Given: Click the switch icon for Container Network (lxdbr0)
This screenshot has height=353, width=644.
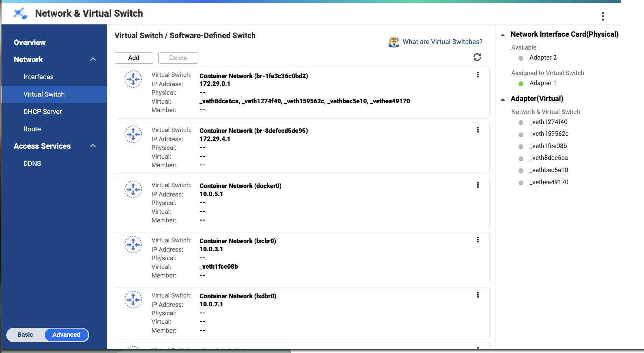Looking at the screenshot, I should (133, 300).
